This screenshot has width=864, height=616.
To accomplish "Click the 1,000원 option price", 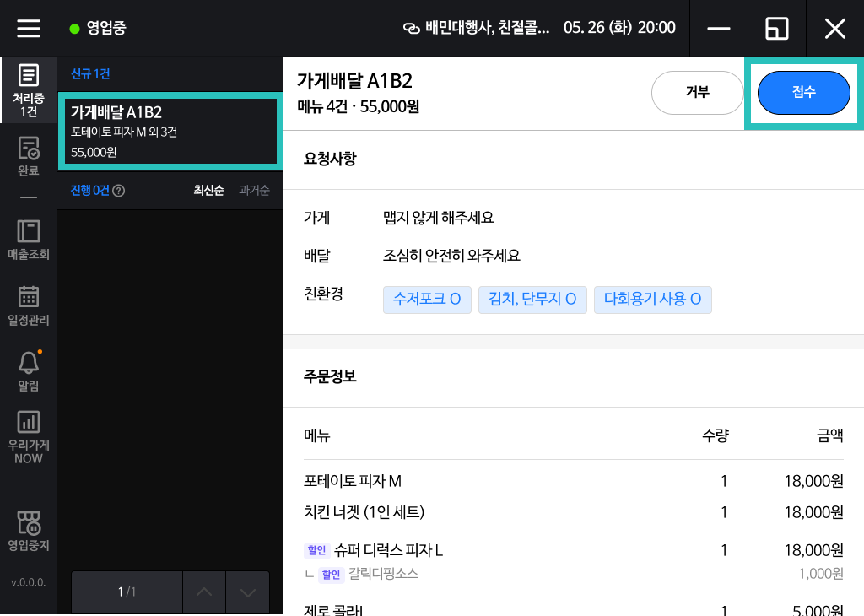I will [x=821, y=574].
